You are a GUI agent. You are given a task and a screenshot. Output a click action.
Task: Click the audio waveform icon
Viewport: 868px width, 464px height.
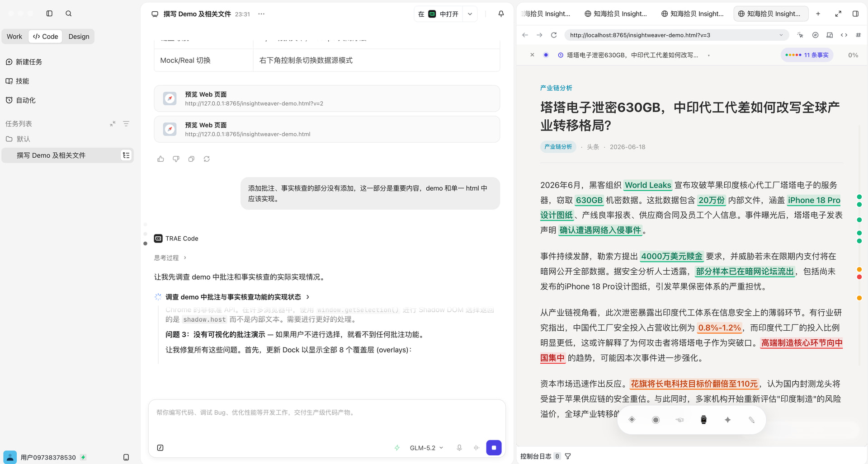[x=476, y=448]
